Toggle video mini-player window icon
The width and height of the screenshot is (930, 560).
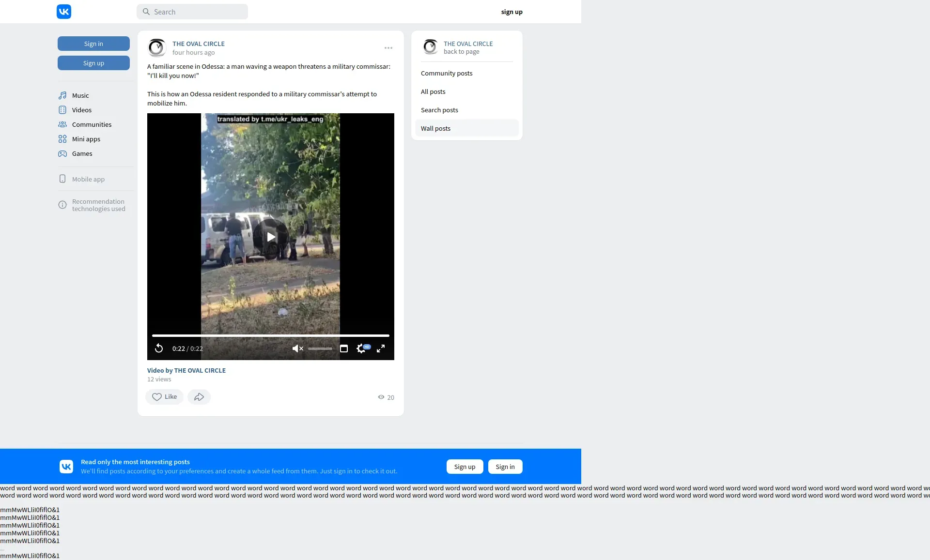[x=344, y=348]
